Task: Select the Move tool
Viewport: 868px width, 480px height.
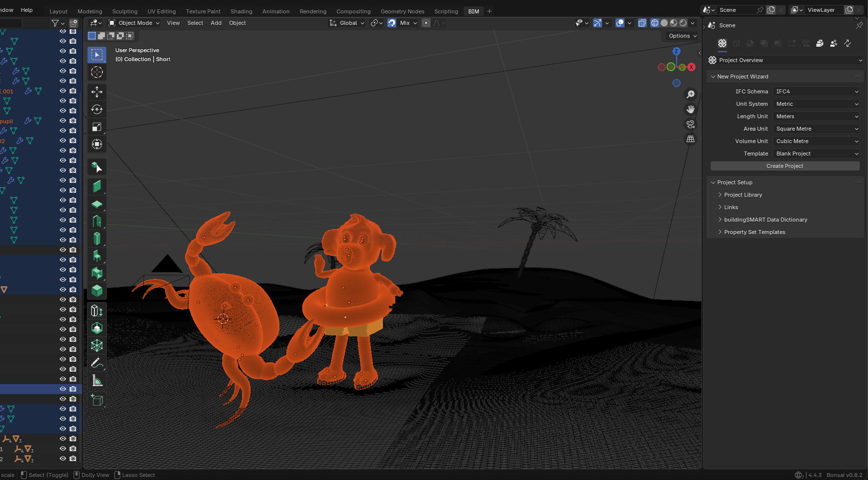Action: (97, 91)
